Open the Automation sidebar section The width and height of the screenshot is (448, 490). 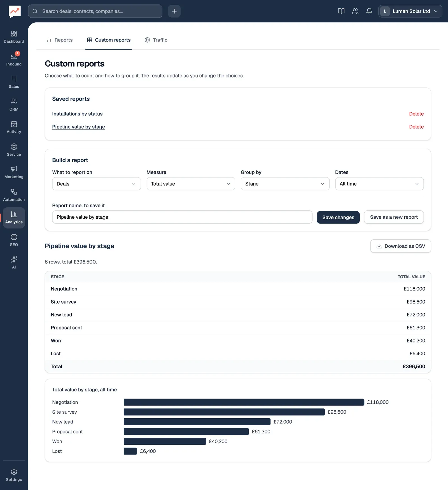click(14, 195)
